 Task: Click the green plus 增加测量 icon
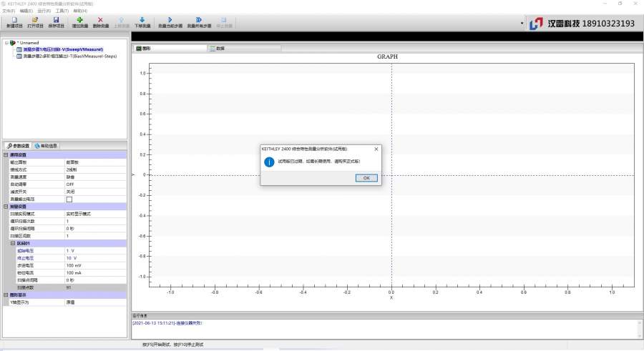[x=79, y=21]
